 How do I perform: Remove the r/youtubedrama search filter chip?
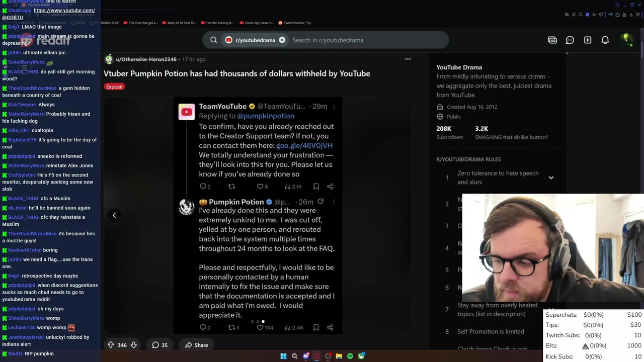click(282, 40)
